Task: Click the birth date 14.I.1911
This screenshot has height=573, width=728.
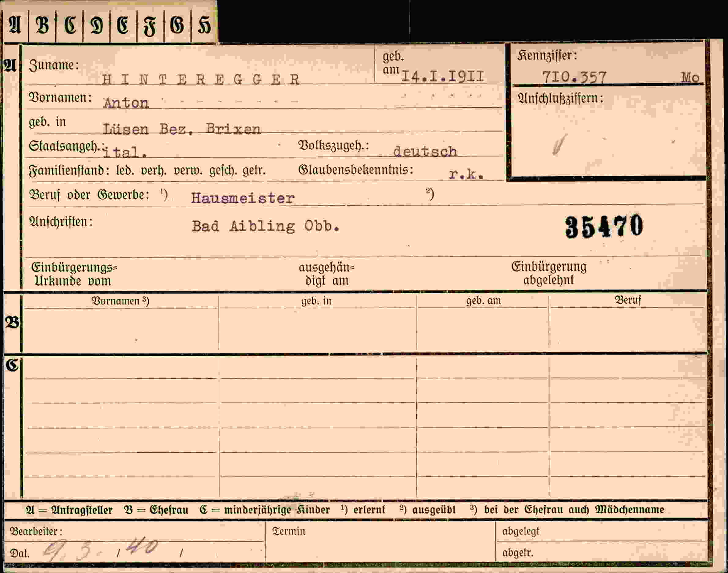Action: click(442, 77)
